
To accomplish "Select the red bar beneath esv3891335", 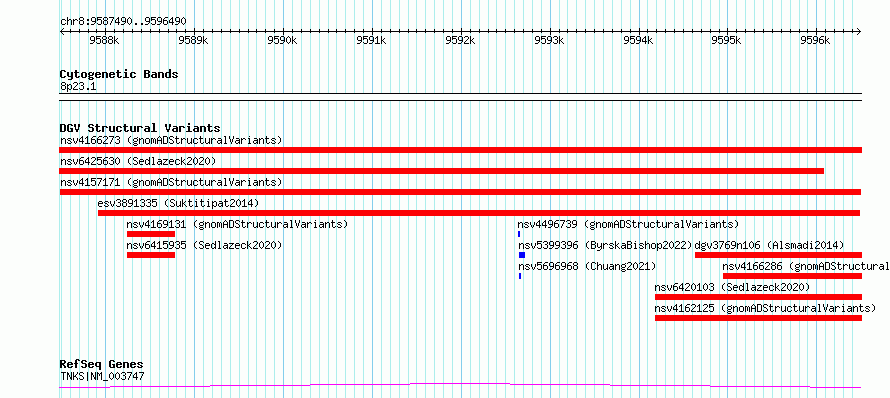I will 478,213.
